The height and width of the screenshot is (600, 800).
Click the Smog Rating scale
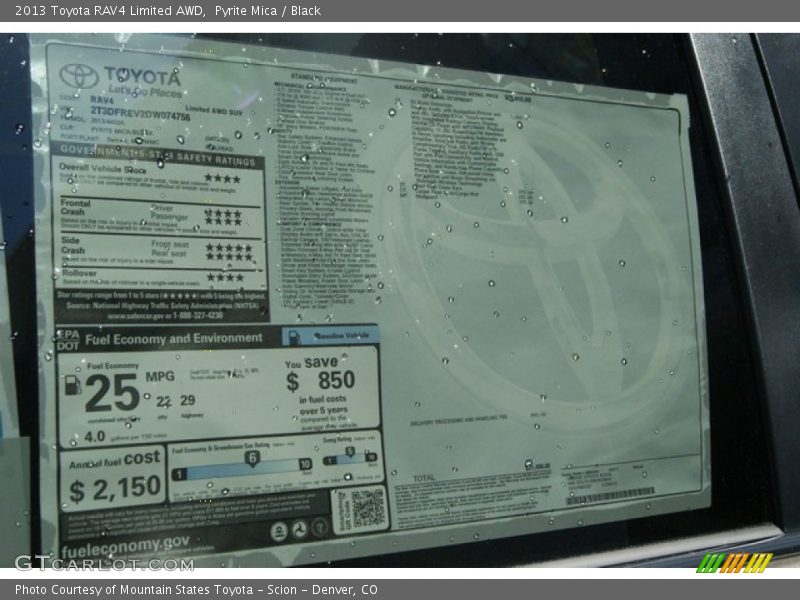tap(351, 458)
